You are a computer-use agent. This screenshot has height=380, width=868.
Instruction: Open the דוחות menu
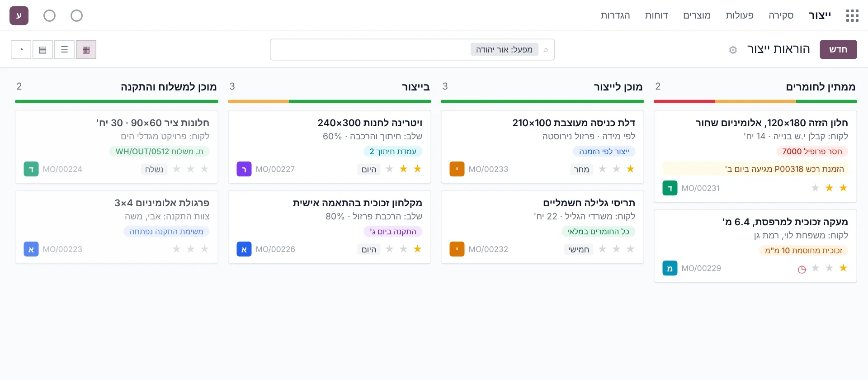click(656, 15)
